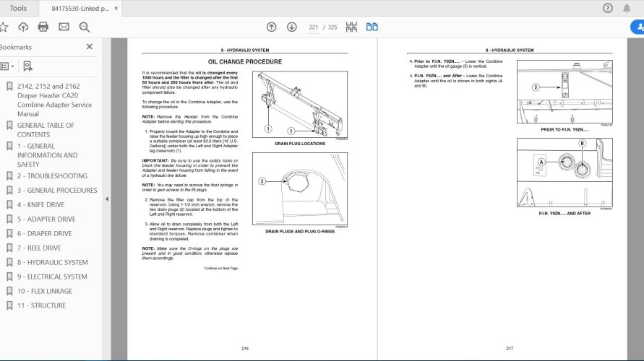Open bookmark 3 - GENERAL PROCEDURES
This screenshot has width=644, height=361.
[57, 190]
